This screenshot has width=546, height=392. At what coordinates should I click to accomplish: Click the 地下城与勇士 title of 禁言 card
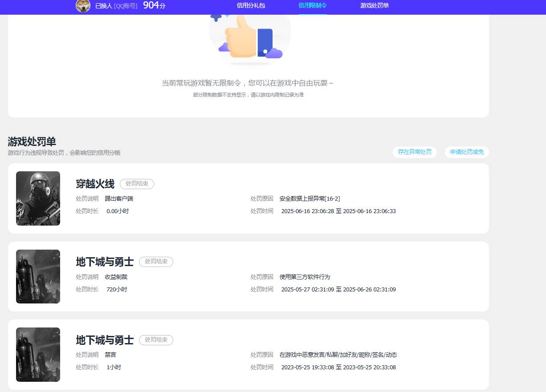[105, 340]
